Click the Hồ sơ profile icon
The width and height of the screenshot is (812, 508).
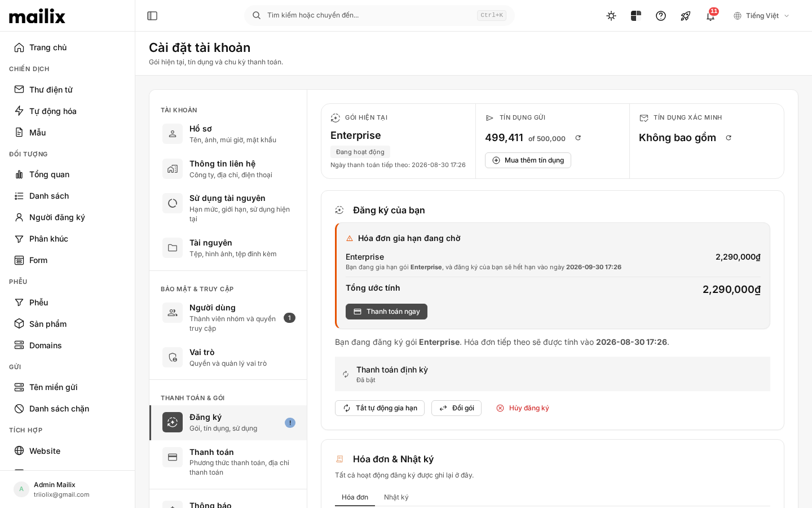click(173, 134)
